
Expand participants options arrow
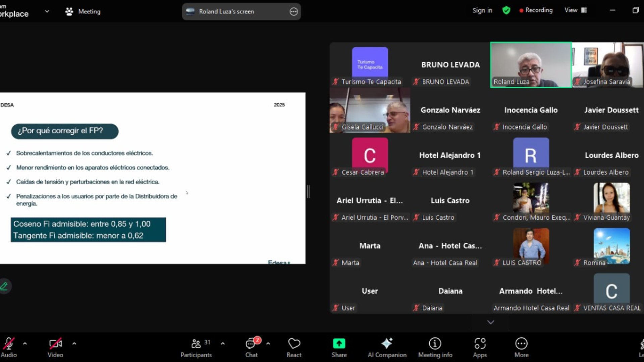(x=223, y=344)
